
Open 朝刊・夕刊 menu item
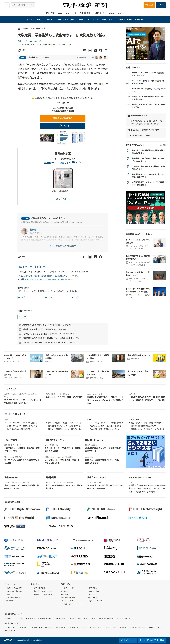pyautogui.click(x=50, y=13)
